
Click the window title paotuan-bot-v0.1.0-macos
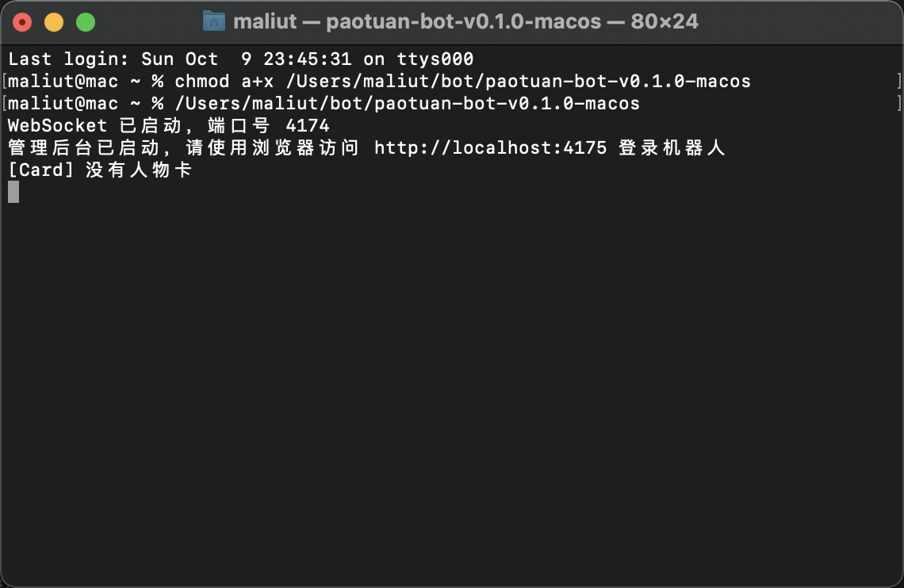tap(464, 22)
